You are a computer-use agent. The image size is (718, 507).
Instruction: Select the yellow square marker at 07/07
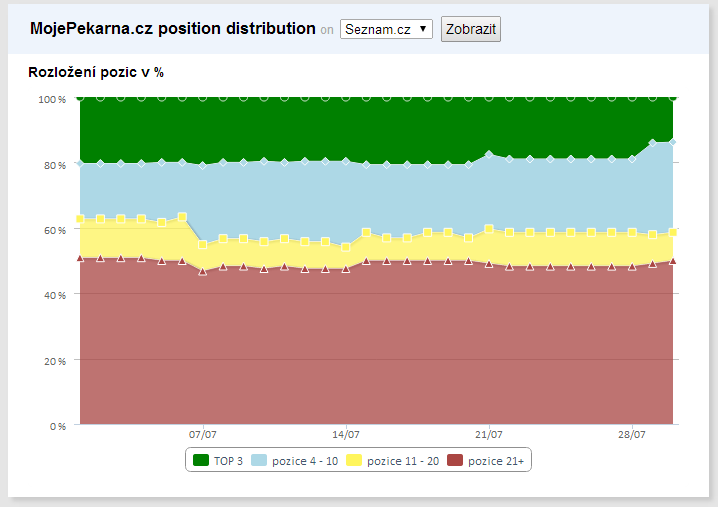[x=202, y=245]
